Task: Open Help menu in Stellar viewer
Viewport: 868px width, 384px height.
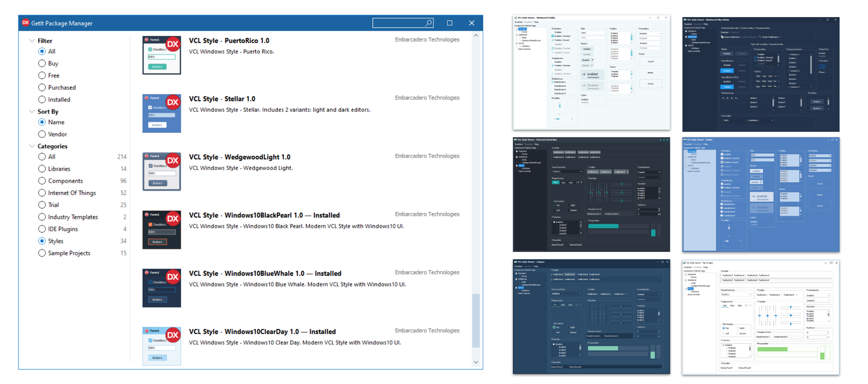Action: [x=706, y=144]
